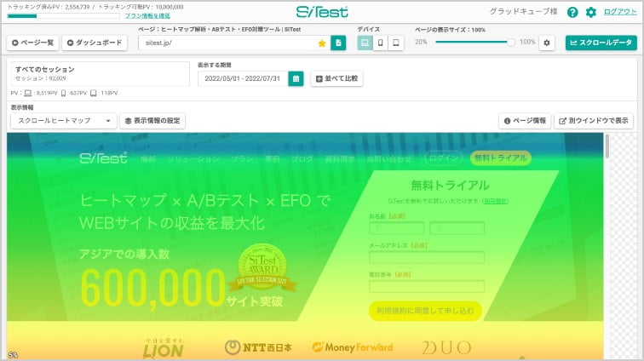Open the すべてのセッション session selector
Image resolution: width=644 pixels, height=361 pixels.
[x=101, y=74]
